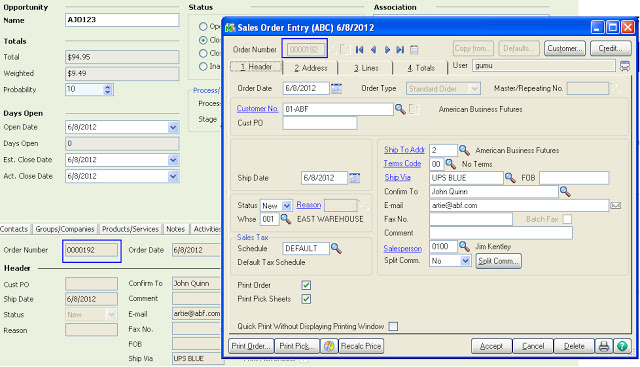This screenshot has height=367, width=640.
Task: Open Groups/Companies tab
Action: 65,229
